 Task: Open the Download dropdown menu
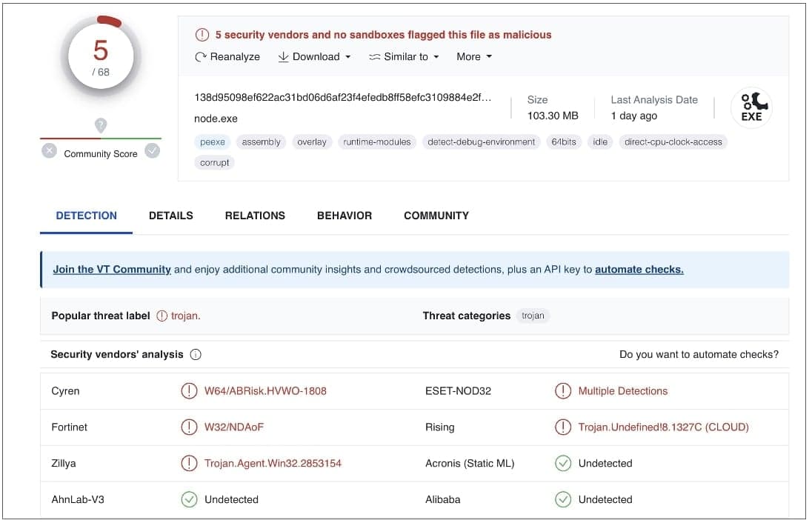pos(314,57)
